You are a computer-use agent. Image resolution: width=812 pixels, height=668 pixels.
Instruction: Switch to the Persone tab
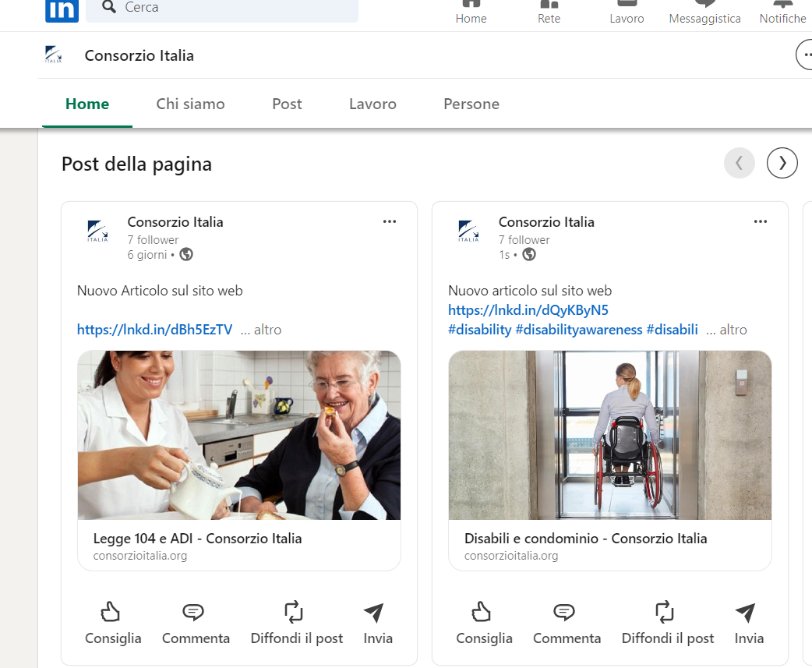click(471, 104)
